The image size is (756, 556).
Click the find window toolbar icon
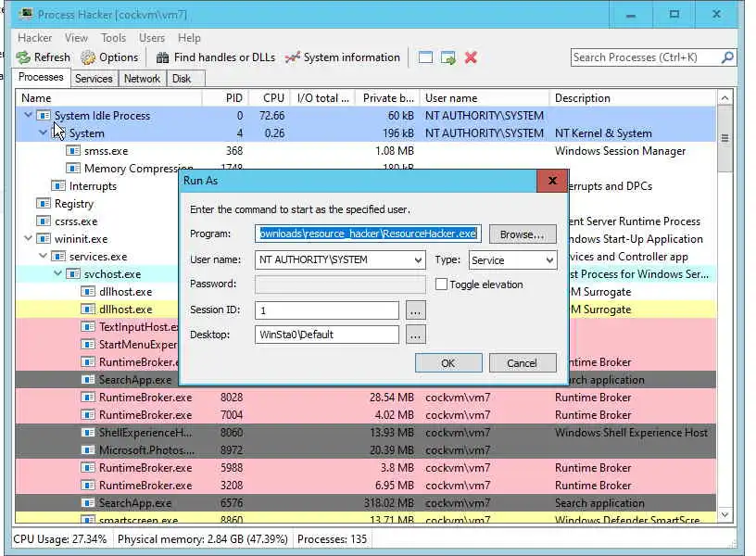[425, 57]
